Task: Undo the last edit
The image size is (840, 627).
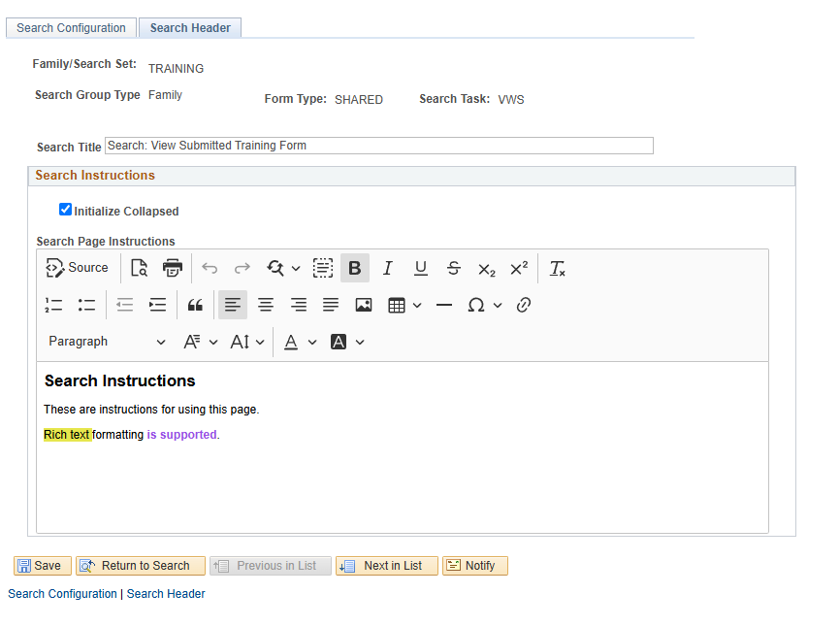Action: [x=210, y=268]
